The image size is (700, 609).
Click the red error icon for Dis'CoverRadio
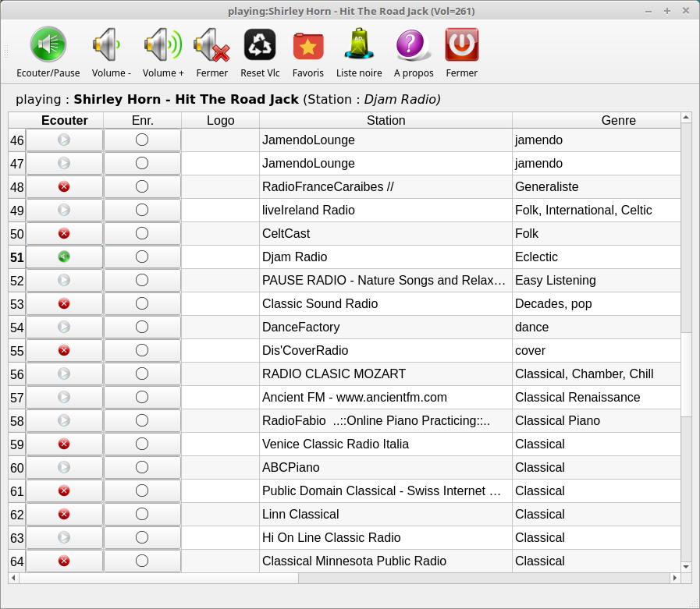tap(64, 350)
